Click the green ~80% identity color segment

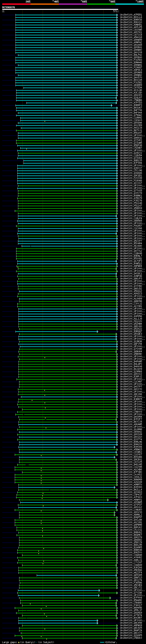point(101,4)
